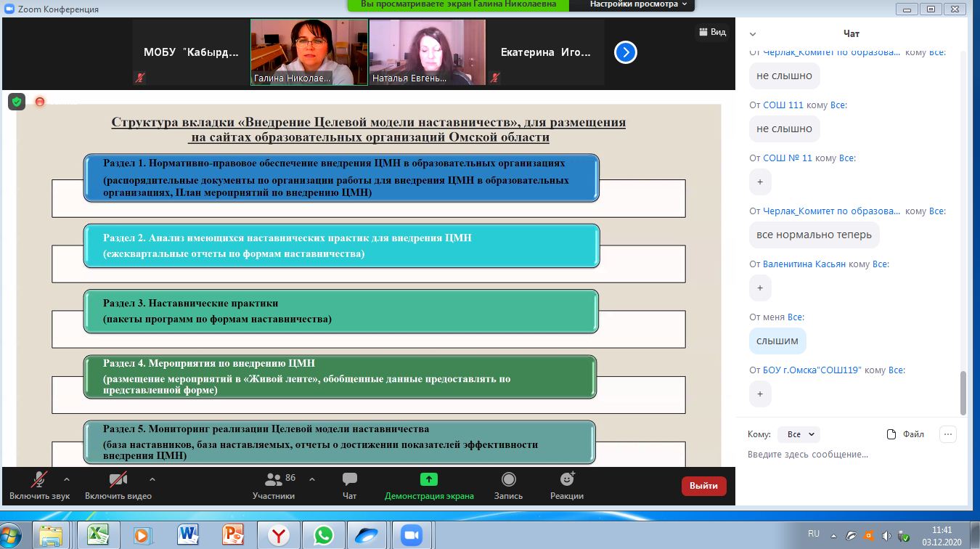Click the green security shield icon
The height and width of the screenshot is (549, 980).
pos(16,102)
